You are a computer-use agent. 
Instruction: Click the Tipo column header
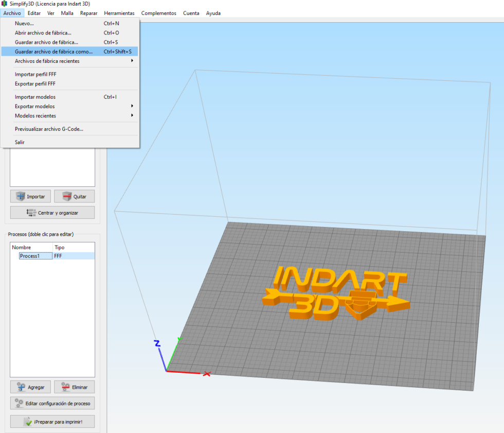pyautogui.click(x=74, y=247)
